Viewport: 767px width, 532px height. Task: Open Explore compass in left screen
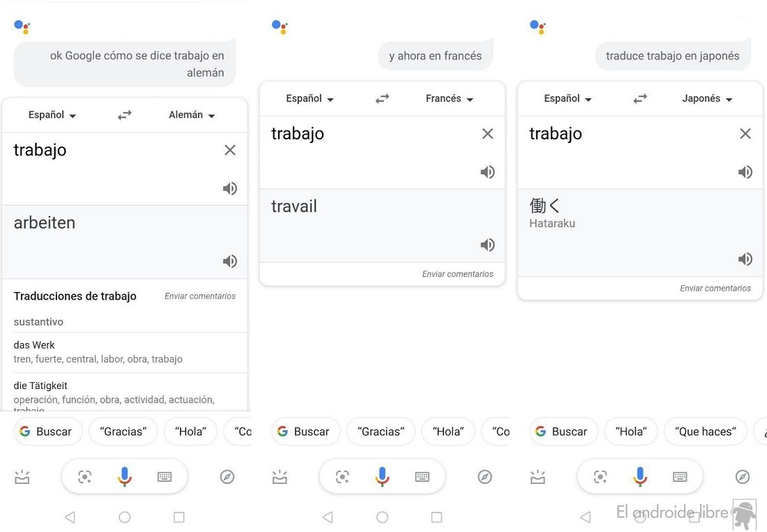[x=227, y=477]
